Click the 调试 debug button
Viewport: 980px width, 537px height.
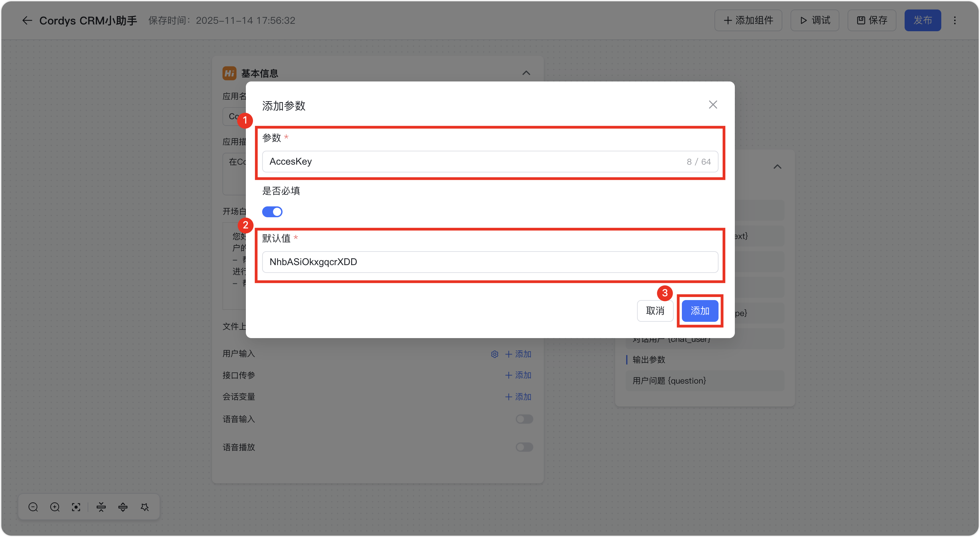(x=815, y=20)
